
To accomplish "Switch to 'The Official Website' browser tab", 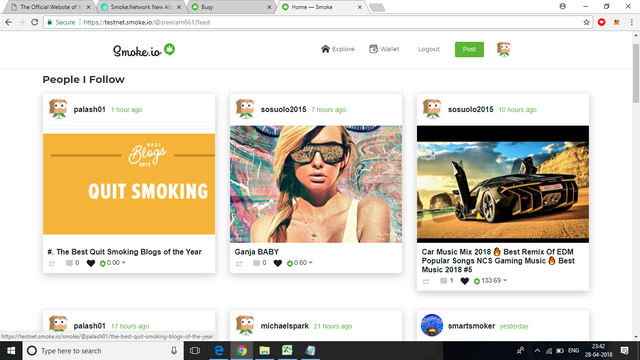I will pos(51,7).
